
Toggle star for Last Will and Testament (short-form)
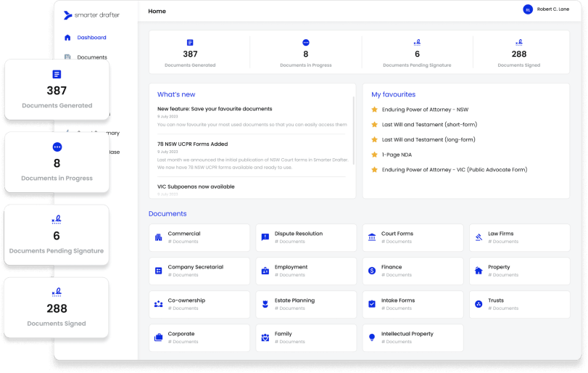(374, 125)
